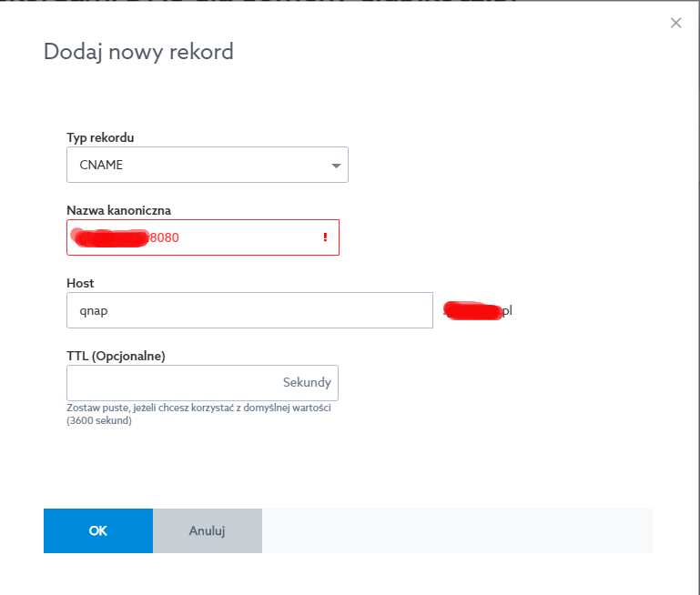The height and width of the screenshot is (595, 700).
Task: Open the CNAME record type combo box
Action: (207, 166)
